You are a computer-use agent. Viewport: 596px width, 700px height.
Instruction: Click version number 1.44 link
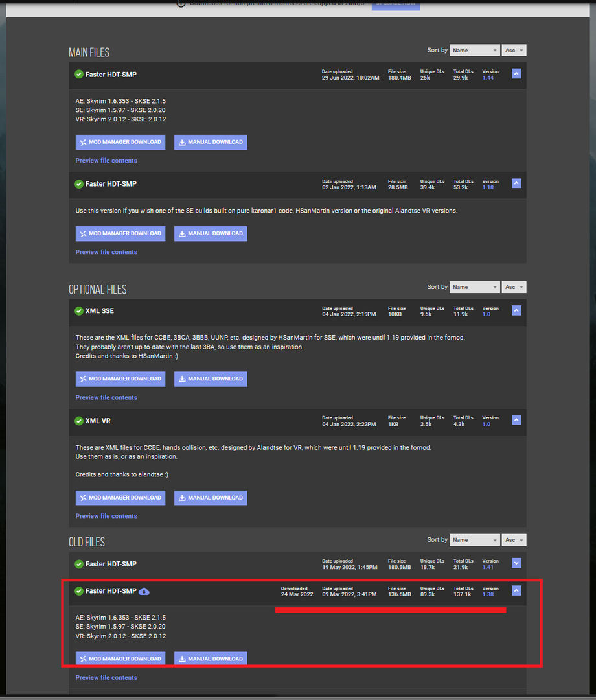[488, 78]
